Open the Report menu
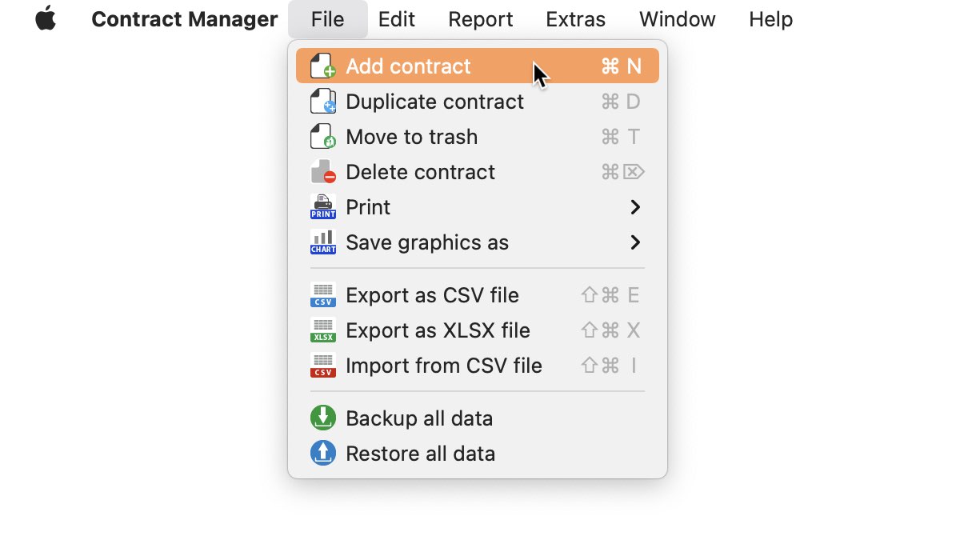The height and width of the screenshot is (560, 960). (481, 19)
